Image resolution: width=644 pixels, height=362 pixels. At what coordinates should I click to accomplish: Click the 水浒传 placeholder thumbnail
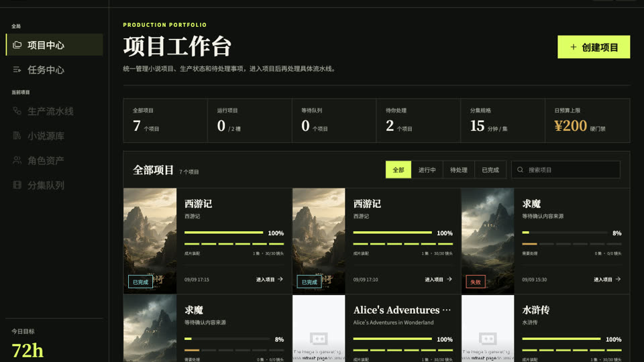(488, 328)
